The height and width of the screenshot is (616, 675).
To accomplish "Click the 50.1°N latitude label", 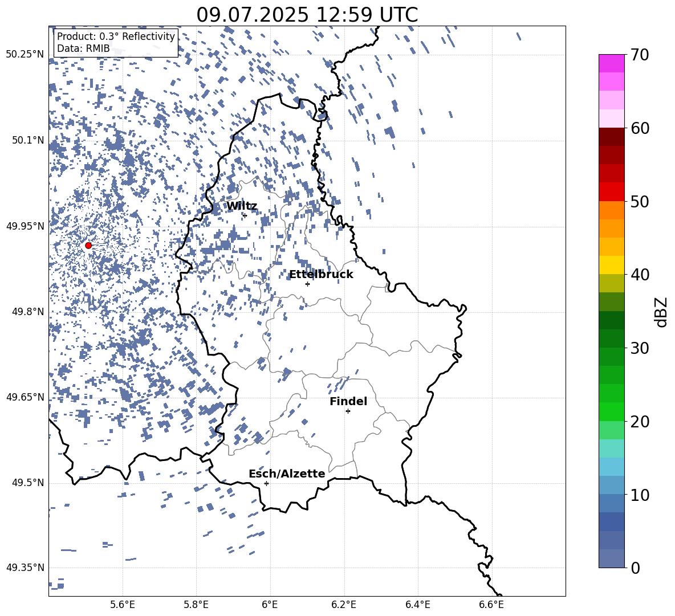I will (28, 140).
